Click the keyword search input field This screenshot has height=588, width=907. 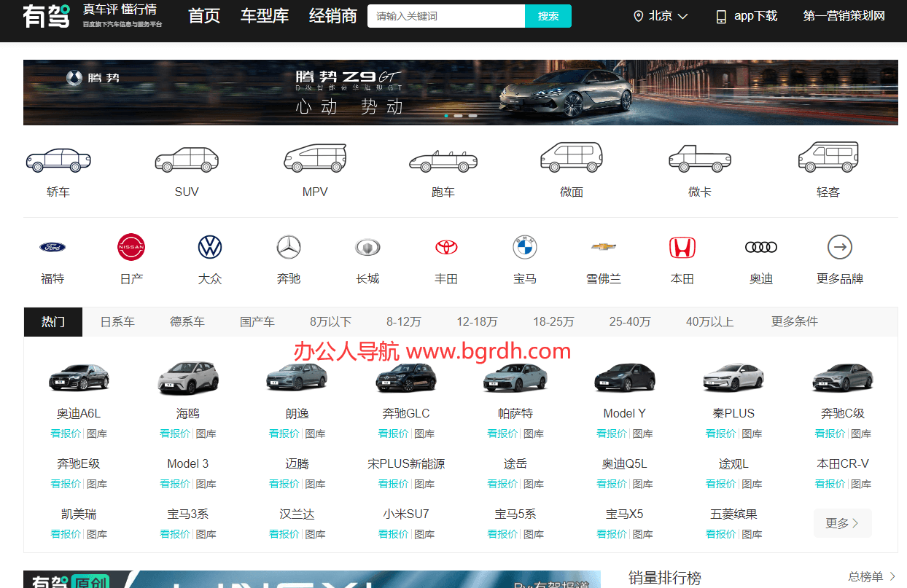[x=445, y=16]
